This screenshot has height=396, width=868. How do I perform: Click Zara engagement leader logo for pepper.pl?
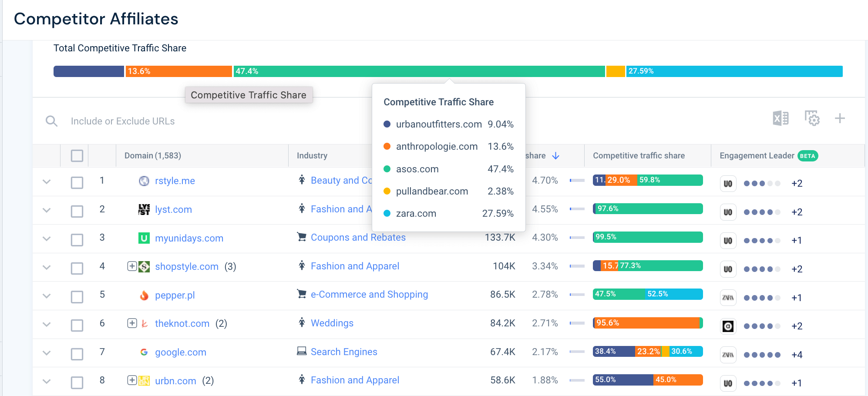click(x=728, y=298)
